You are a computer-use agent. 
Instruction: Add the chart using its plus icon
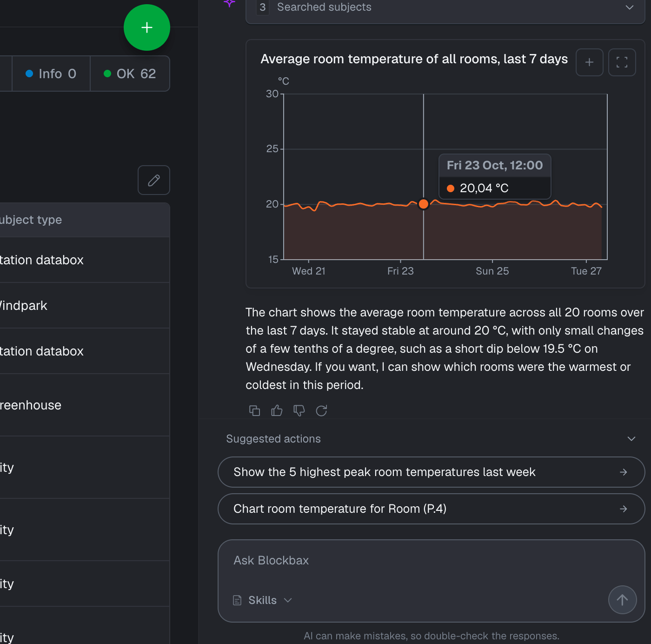[x=589, y=62]
